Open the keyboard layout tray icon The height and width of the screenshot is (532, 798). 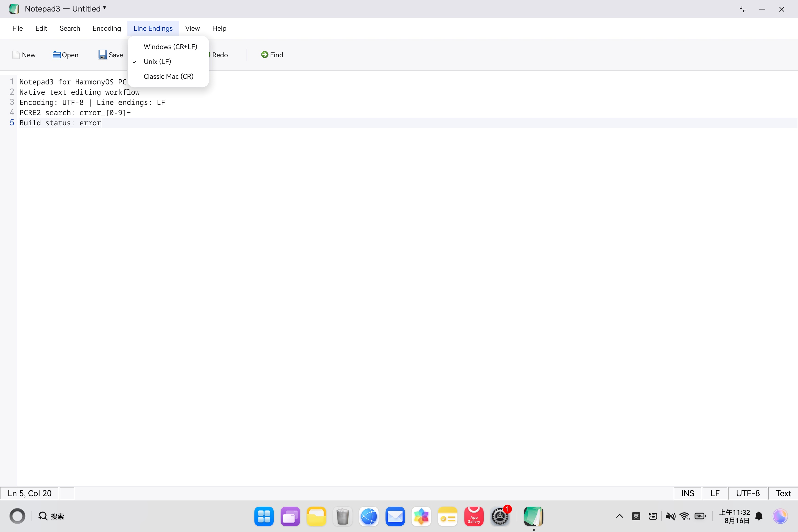tap(652, 516)
